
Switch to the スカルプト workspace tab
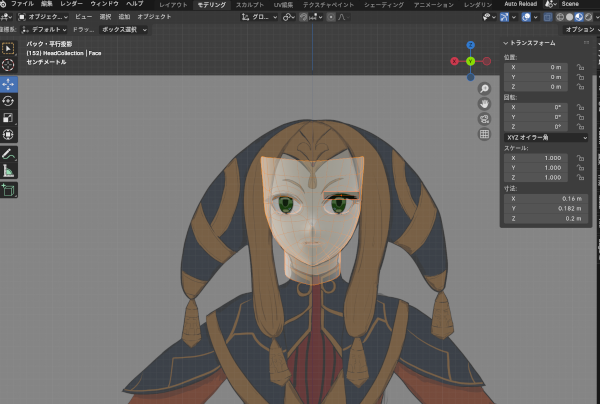pyautogui.click(x=250, y=5)
